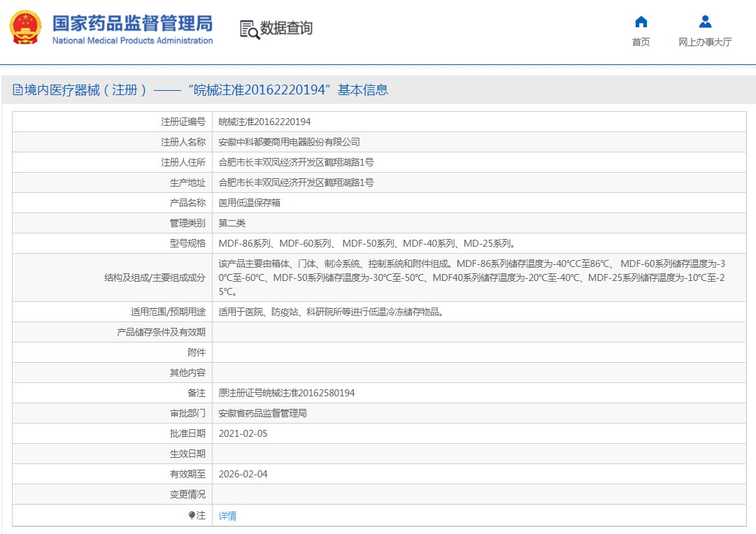The image size is (756, 534).
Task: Open 网上办事大厅 user icon
Action: click(x=705, y=22)
